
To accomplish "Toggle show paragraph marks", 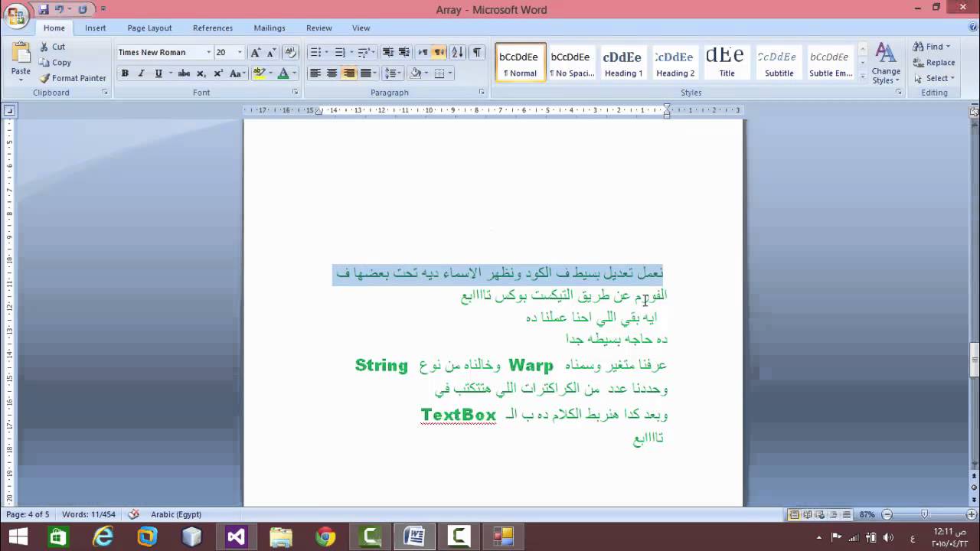I will (477, 53).
